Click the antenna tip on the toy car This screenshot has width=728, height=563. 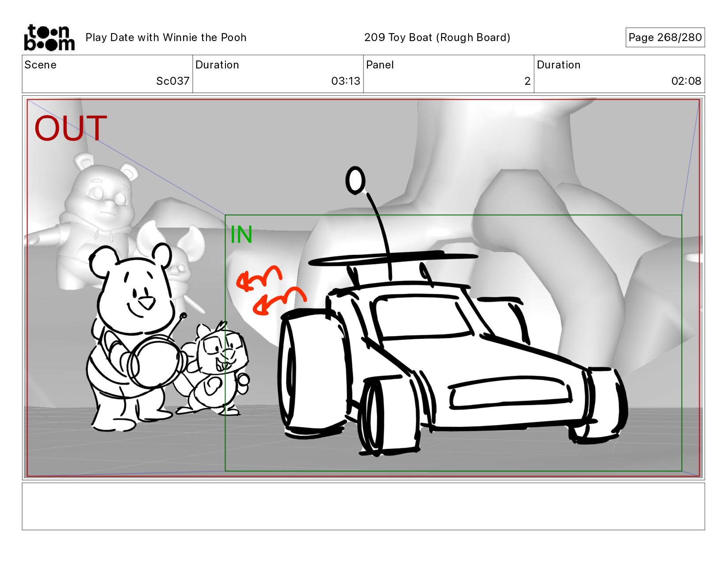coord(355,180)
